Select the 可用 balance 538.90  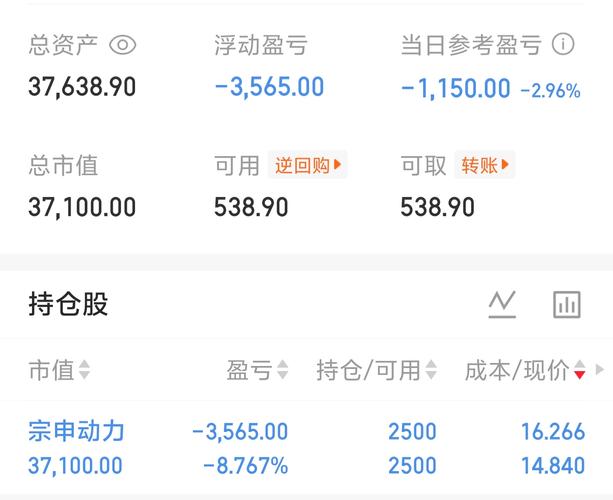(251, 207)
